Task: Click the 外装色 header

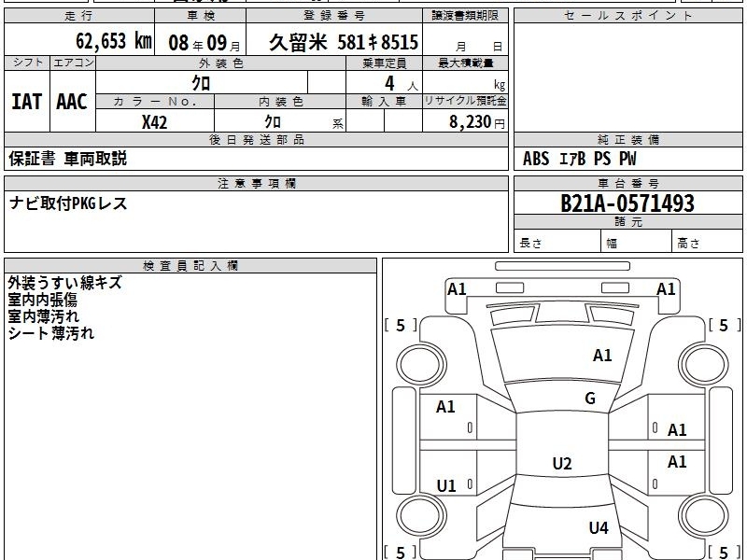Action: (x=220, y=63)
